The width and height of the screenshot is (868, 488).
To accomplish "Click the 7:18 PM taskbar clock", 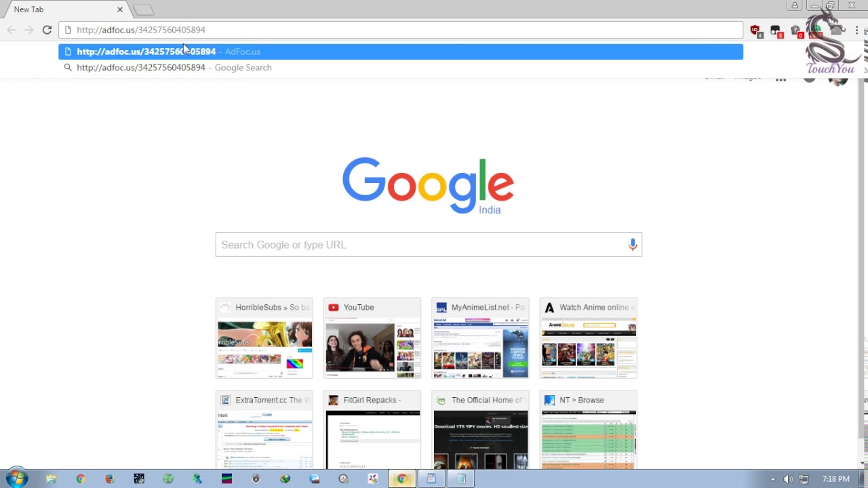I will [835, 479].
